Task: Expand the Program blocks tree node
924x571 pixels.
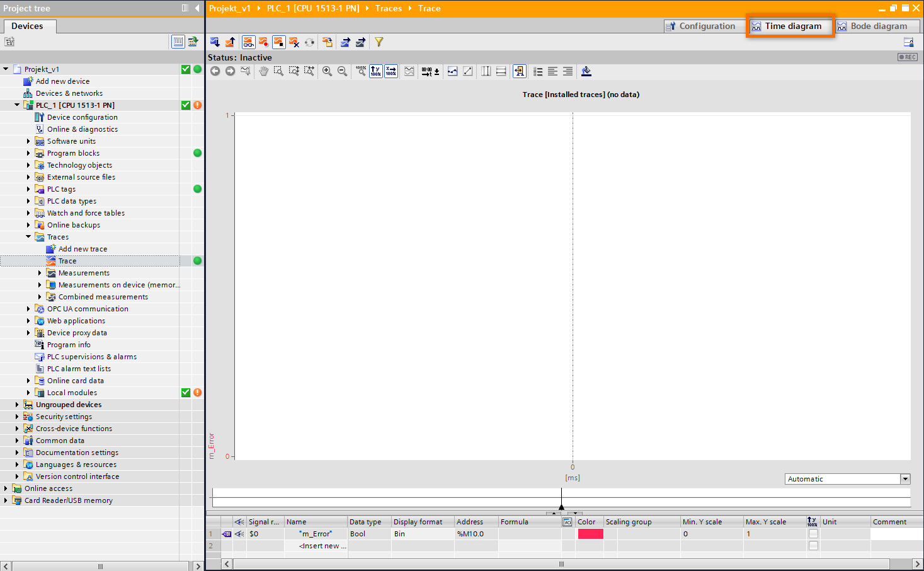Action: coord(28,153)
